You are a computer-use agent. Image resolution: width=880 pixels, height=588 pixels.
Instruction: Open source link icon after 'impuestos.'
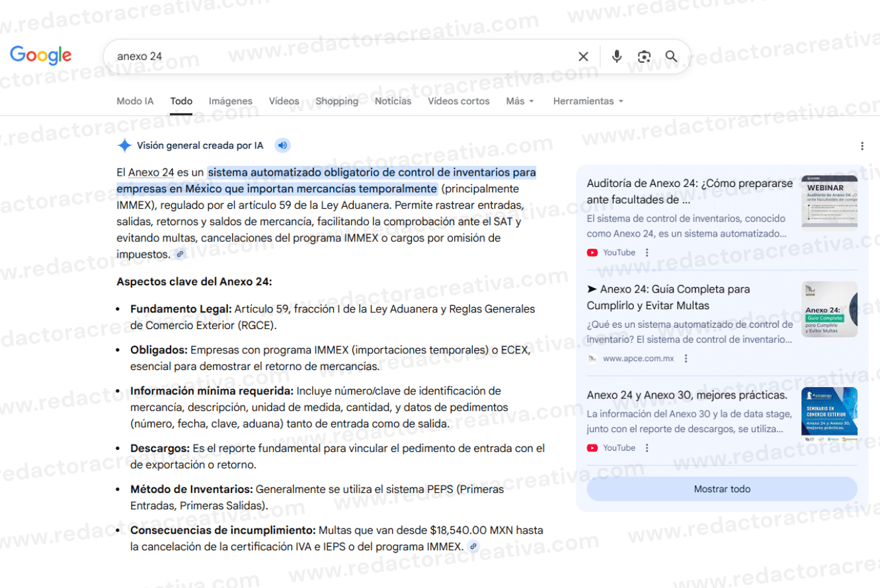click(179, 254)
